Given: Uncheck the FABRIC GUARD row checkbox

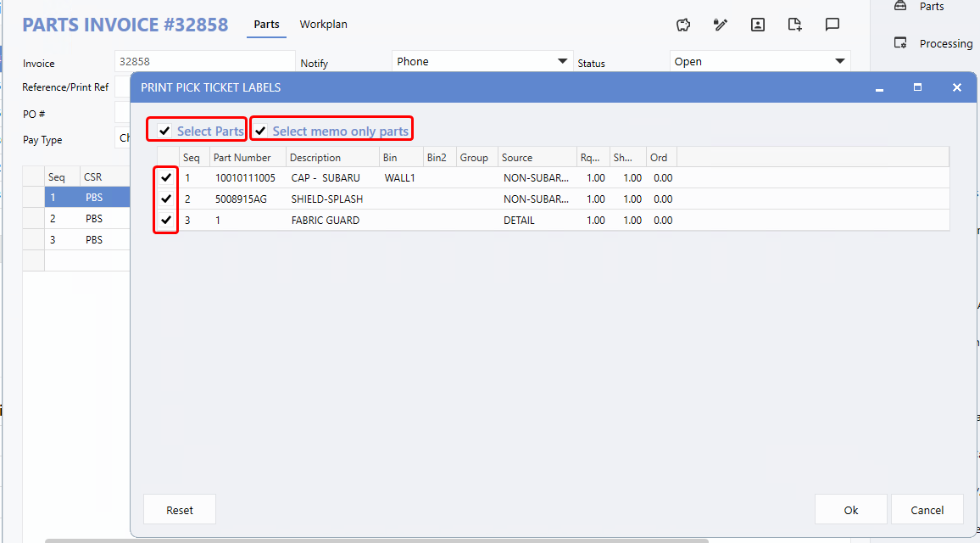Looking at the screenshot, I should point(167,221).
